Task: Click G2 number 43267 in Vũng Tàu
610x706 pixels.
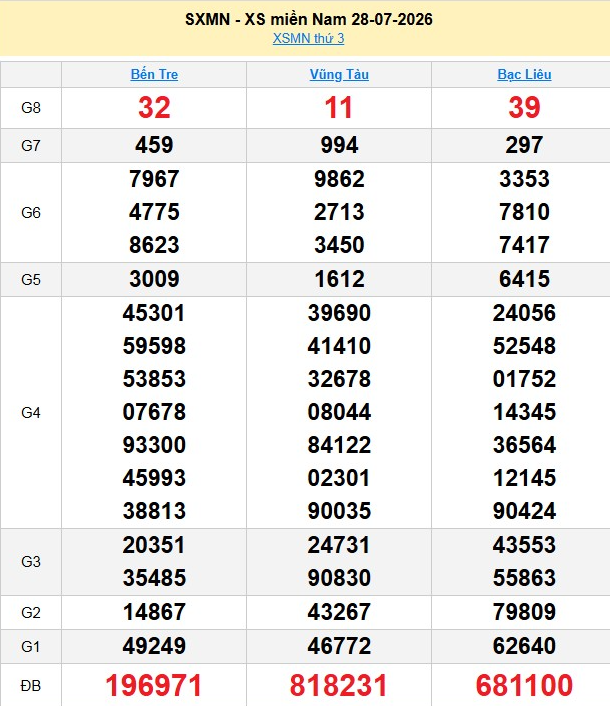Action: (339, 612)
